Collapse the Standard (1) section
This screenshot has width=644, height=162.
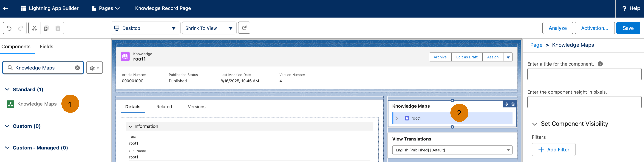click(x=7, y=89)
